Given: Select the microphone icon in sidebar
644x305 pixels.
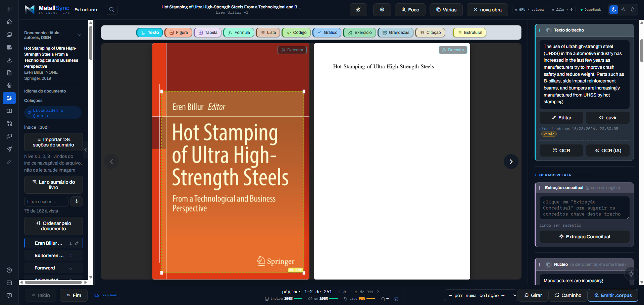Looking at the screenshot, I should [9, 85].
